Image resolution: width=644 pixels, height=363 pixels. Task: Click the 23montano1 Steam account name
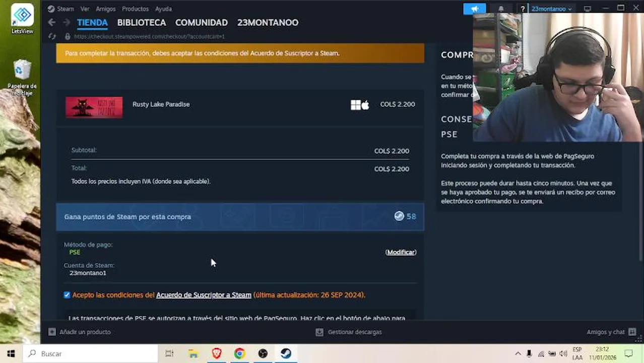pyautogui.click(x=88, y=273)
